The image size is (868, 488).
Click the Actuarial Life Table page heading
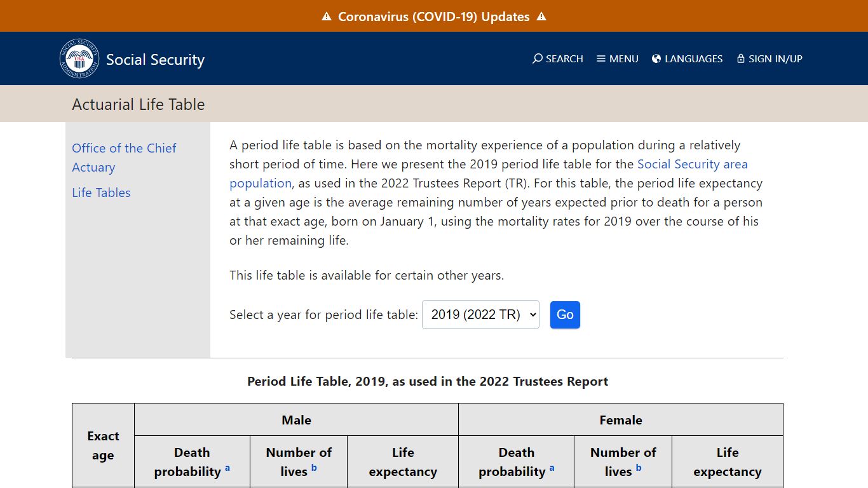tap(139, 104)
